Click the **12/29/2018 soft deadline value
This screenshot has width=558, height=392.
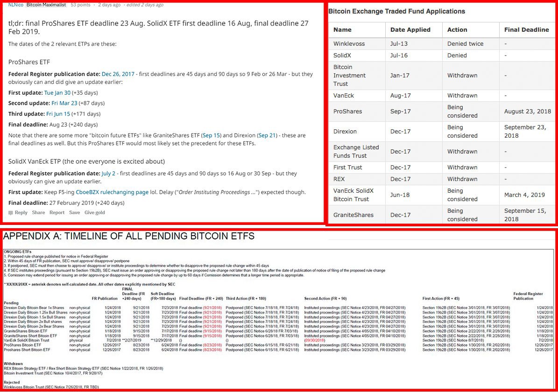(x=161, y=340)
